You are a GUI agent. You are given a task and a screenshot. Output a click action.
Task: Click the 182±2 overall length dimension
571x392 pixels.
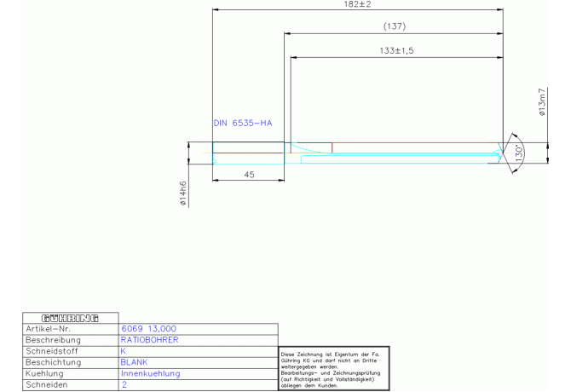click(358, 5)
